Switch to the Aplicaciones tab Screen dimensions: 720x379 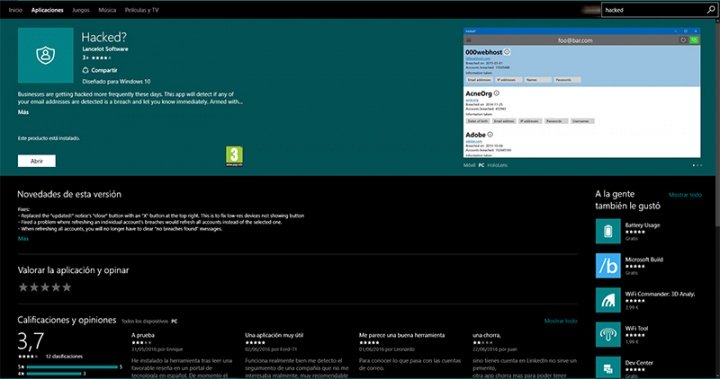47,10
